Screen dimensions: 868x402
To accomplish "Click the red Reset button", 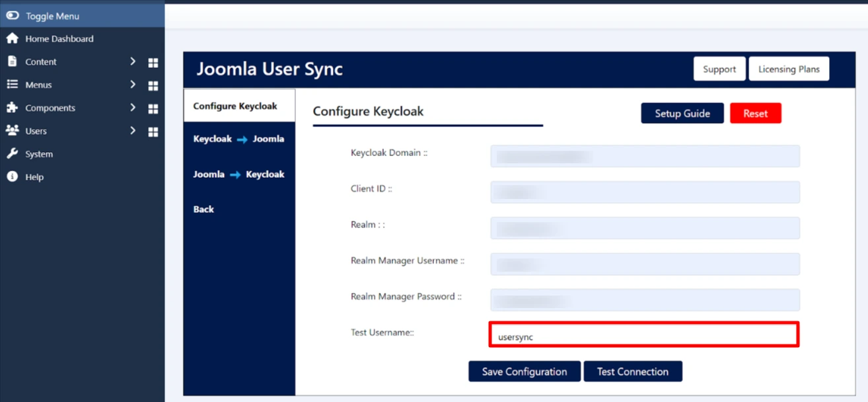I will (756, 113).
